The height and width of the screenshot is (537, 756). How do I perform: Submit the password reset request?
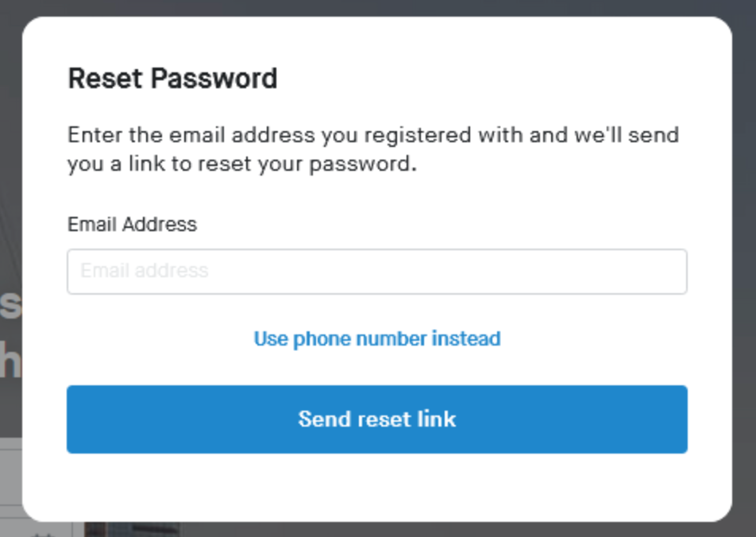coord(376,419)
